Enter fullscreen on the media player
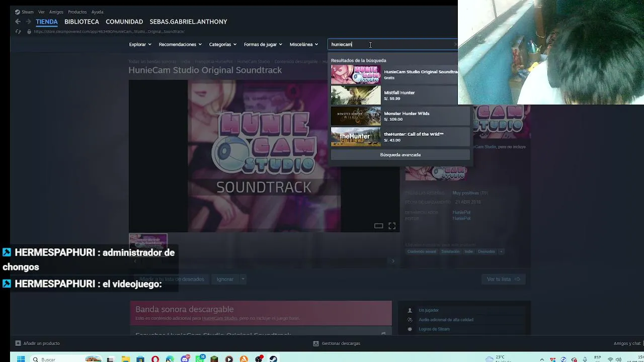 tap(392, 226)
